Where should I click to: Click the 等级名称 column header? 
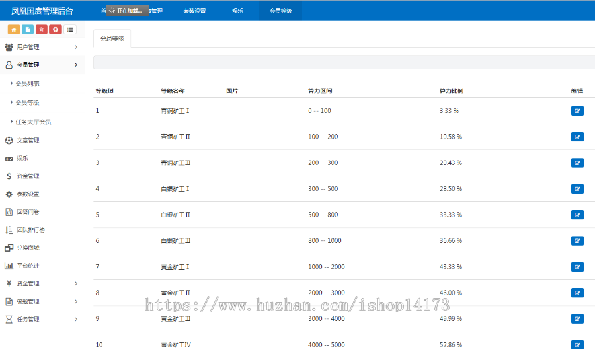pyautogui.click(x=173, y=91)
